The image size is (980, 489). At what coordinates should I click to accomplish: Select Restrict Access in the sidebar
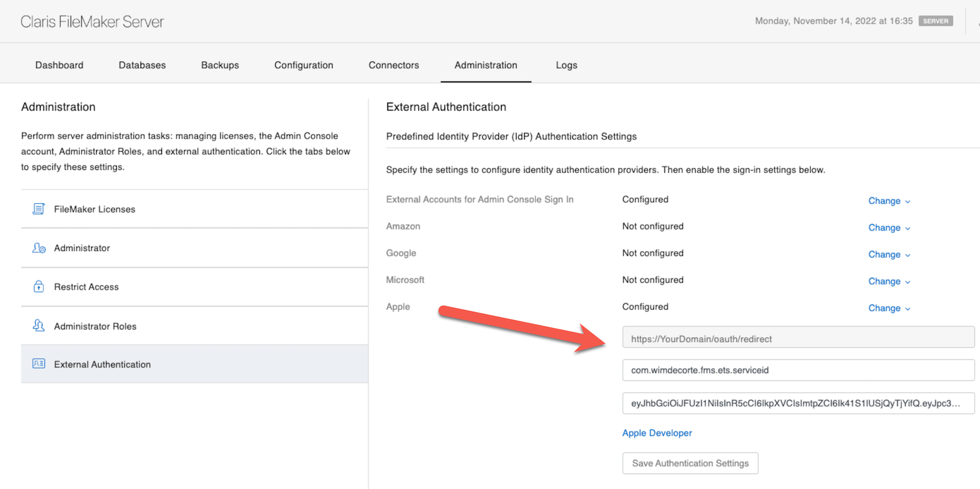coord(195,286)
